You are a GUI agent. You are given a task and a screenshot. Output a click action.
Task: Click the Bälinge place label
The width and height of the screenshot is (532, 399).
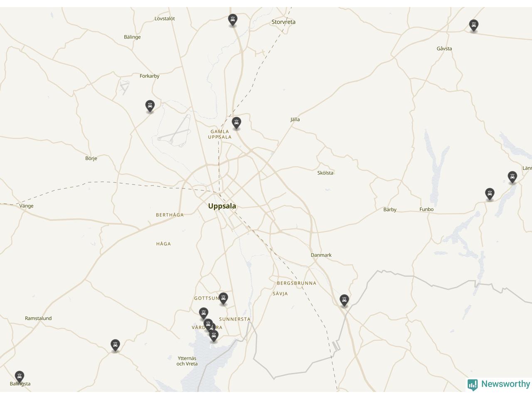pos(132,37)
